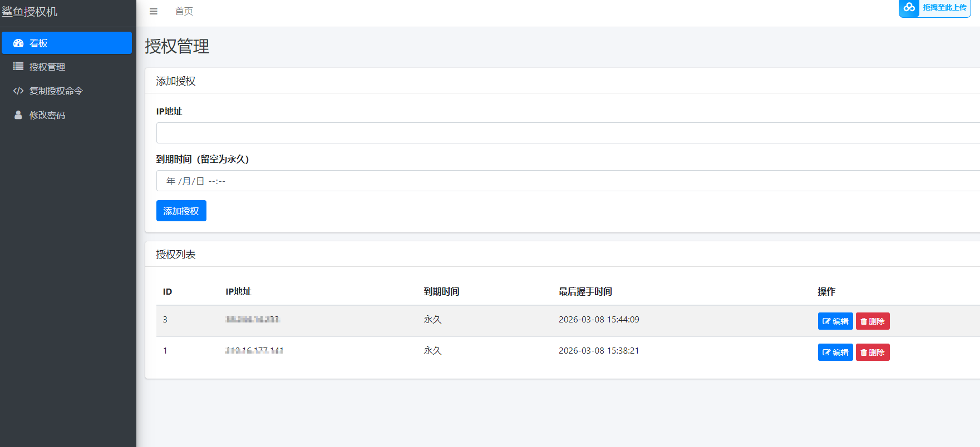Delete the authorization record with ID 3

point(873,321)
